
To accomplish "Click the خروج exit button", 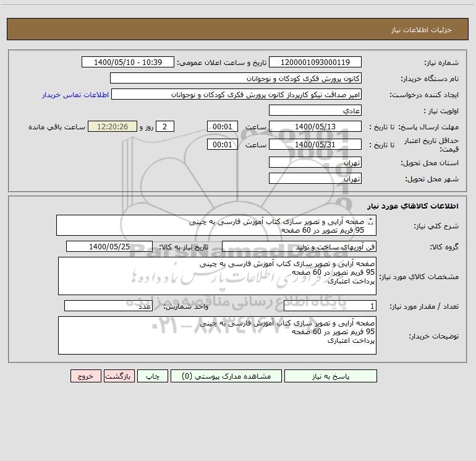I will [85, 376].
